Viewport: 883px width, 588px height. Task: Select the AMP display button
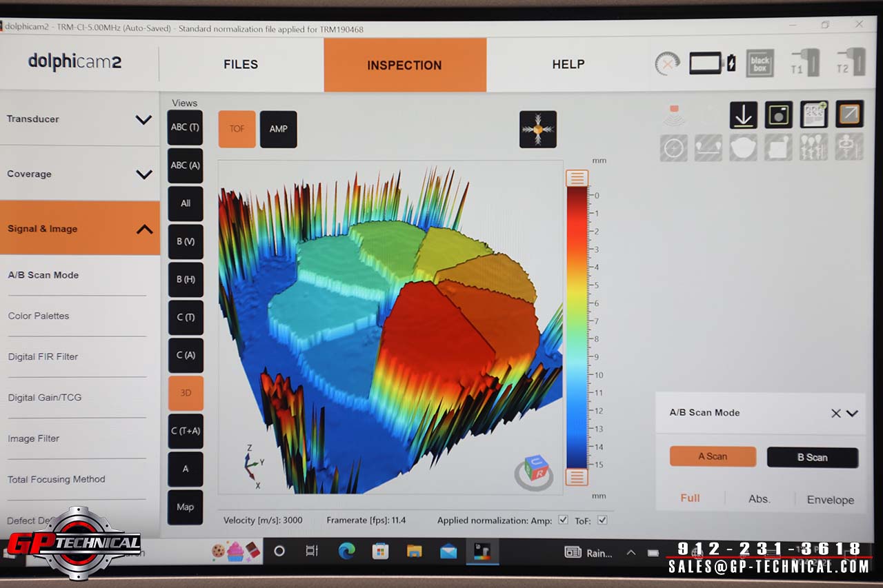[278, 129]
